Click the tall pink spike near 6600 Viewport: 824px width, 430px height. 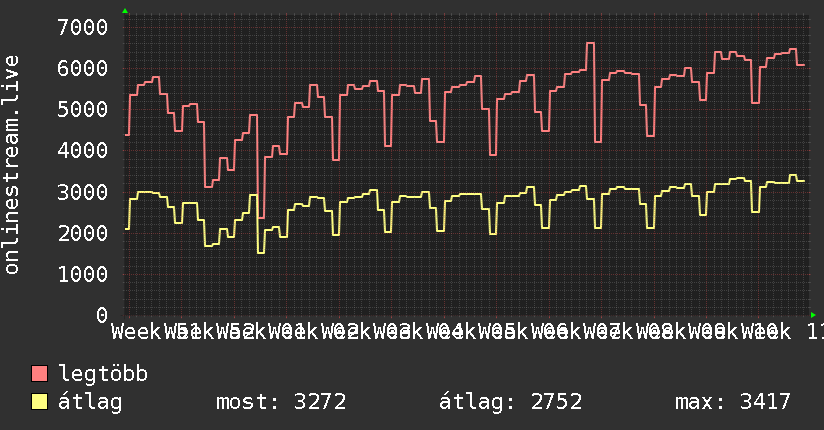590,44
